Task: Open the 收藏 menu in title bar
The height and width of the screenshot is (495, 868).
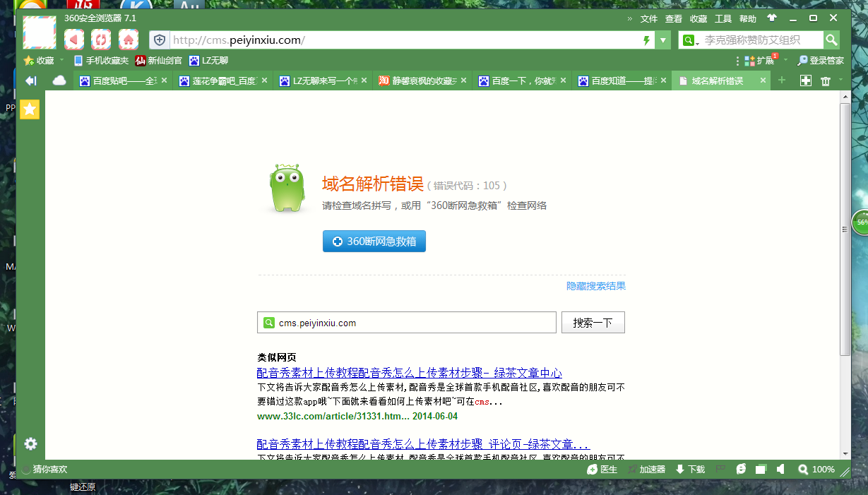Action: tap(698, 19)
